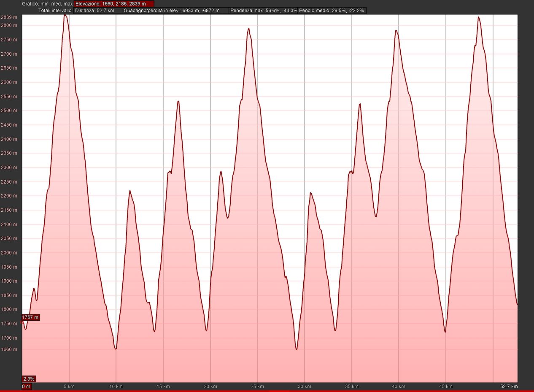The image size is (534, 392).
Task: Click the 'Totali intervallo' label
Action: pyautogui.click(x=55, y=11)
